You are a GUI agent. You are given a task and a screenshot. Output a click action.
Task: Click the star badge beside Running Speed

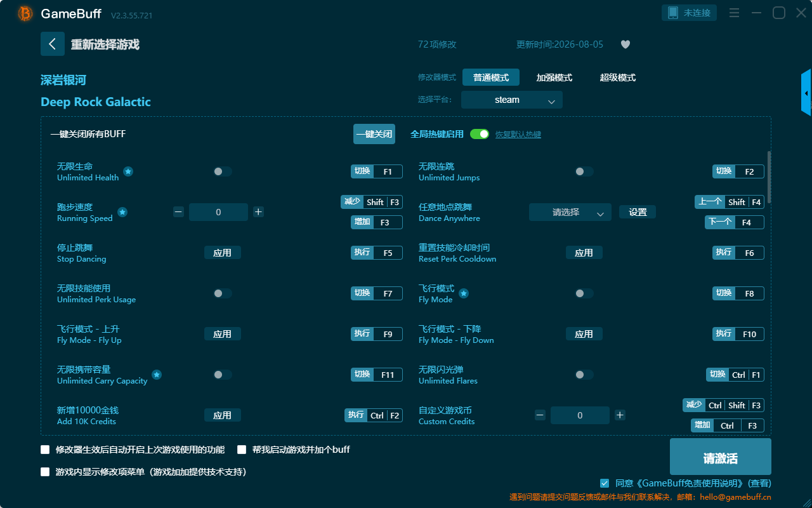[x=122, y=212]
